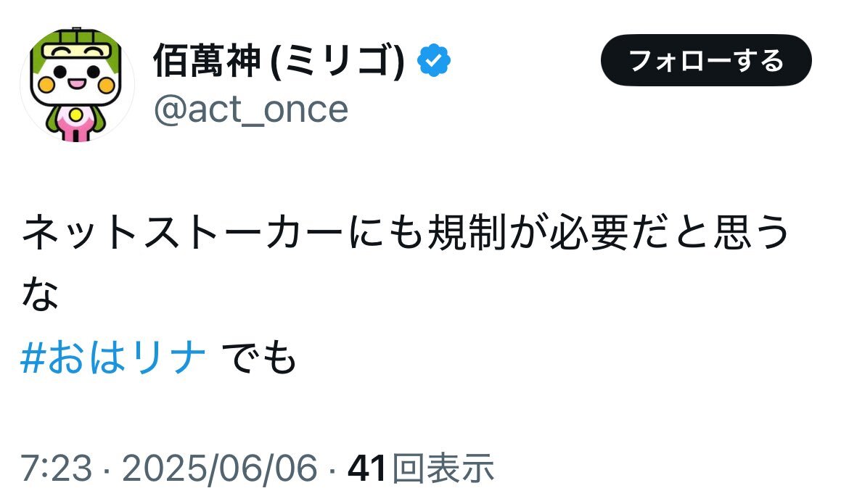Click the 2025/06/06 post date

tap(219, 468)
